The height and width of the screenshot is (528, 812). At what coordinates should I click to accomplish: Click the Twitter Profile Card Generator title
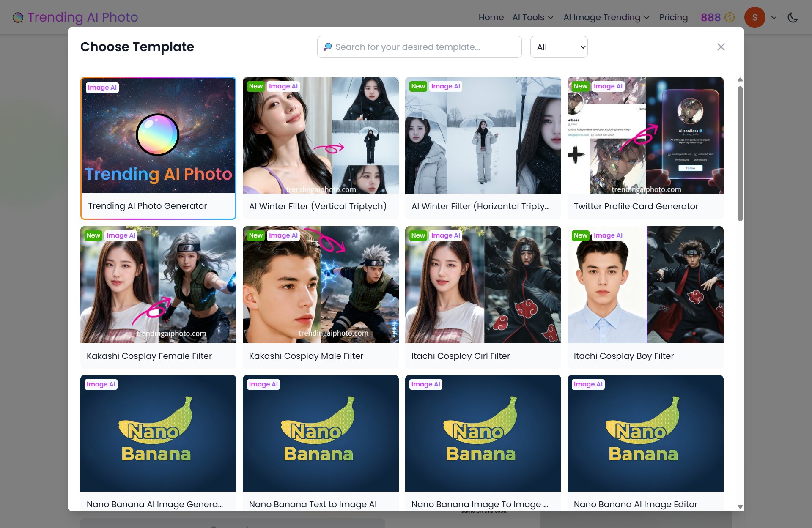636,206
